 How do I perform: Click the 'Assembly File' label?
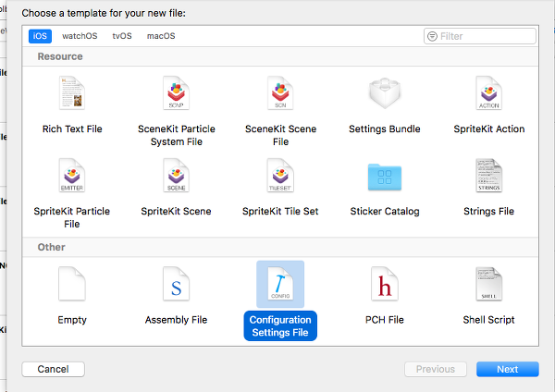177,320
